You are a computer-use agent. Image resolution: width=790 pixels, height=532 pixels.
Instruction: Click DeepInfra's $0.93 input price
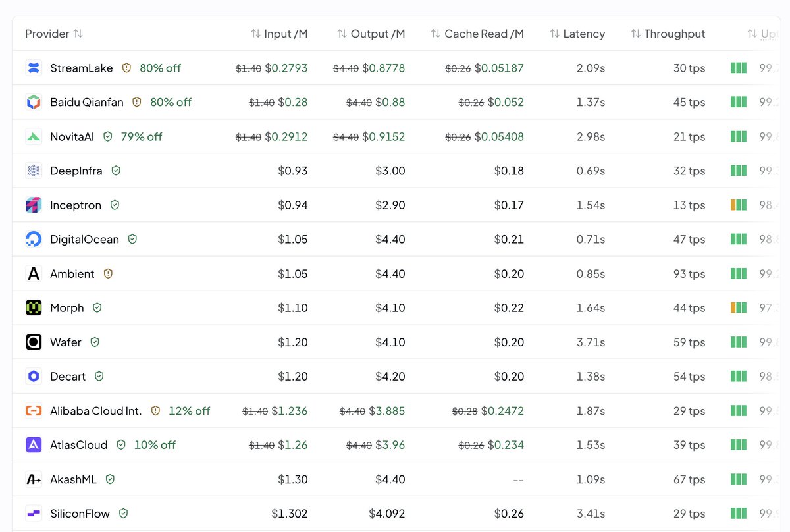point(293,171)
